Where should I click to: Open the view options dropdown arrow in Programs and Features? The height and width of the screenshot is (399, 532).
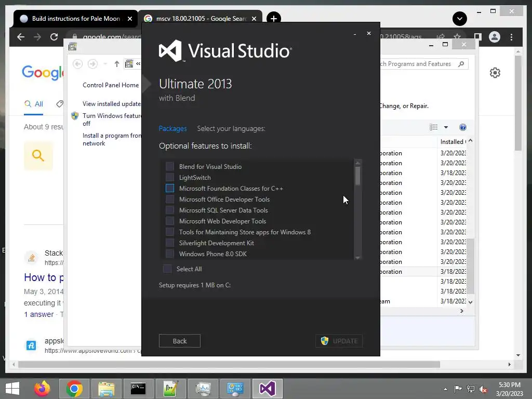coord(446,127)
